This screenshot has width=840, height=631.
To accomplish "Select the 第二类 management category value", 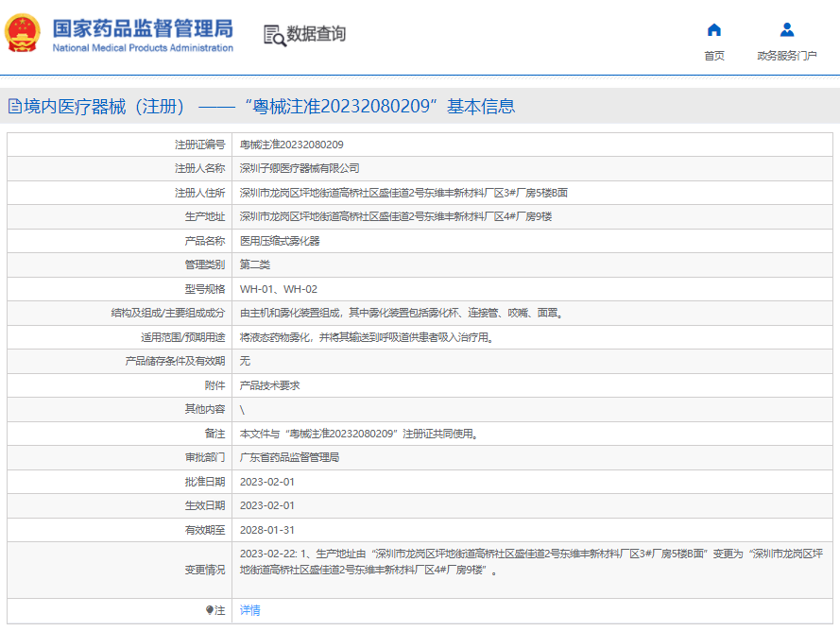I will pyautogui.click(x=255, y=264).
